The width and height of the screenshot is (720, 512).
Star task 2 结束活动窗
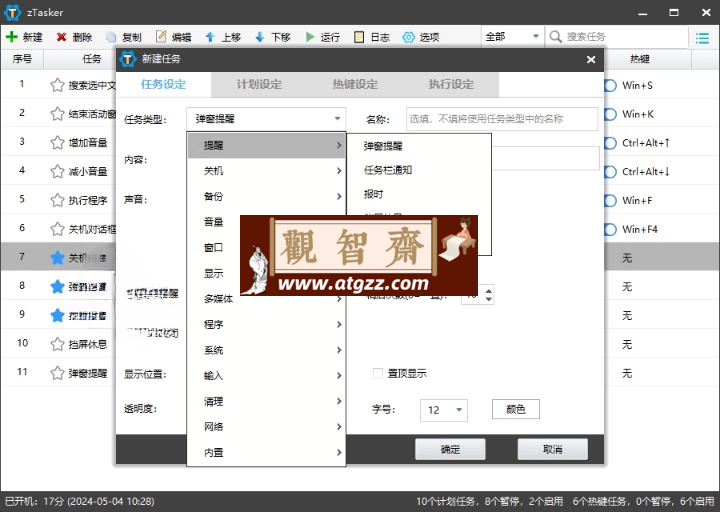point(57,113)
